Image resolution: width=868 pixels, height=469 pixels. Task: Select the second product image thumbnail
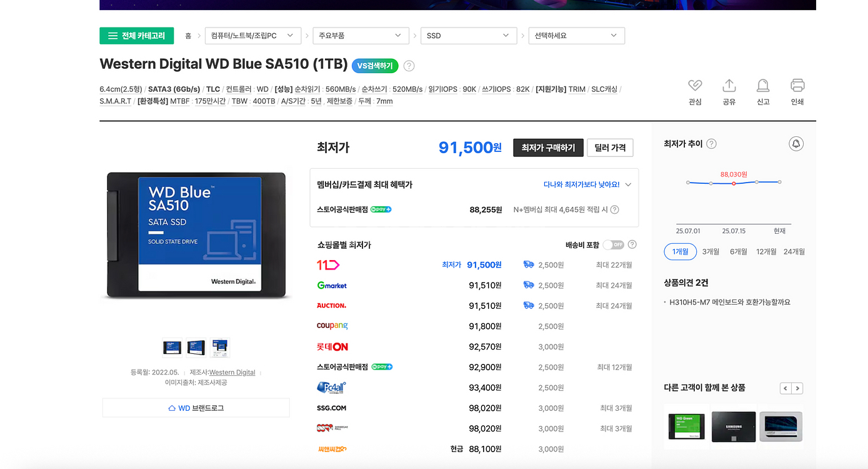click(196, 347)
